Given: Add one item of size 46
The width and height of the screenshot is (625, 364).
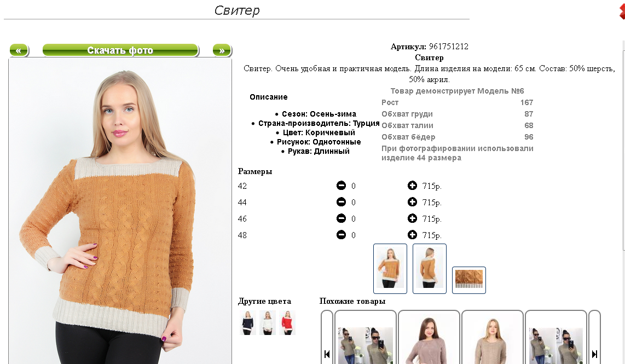Looking at the screenshot, I should click(412, 218).
